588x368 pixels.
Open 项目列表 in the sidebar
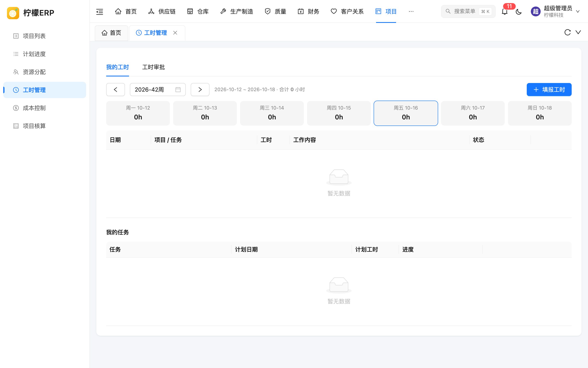pos(45,36)
